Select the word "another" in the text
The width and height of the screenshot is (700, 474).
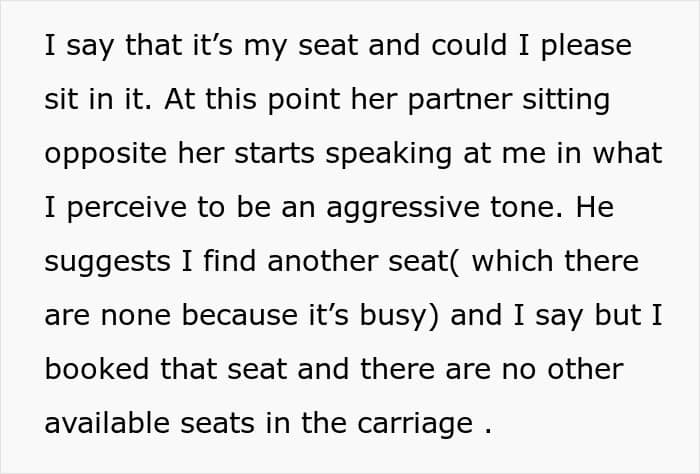point(322,261)
